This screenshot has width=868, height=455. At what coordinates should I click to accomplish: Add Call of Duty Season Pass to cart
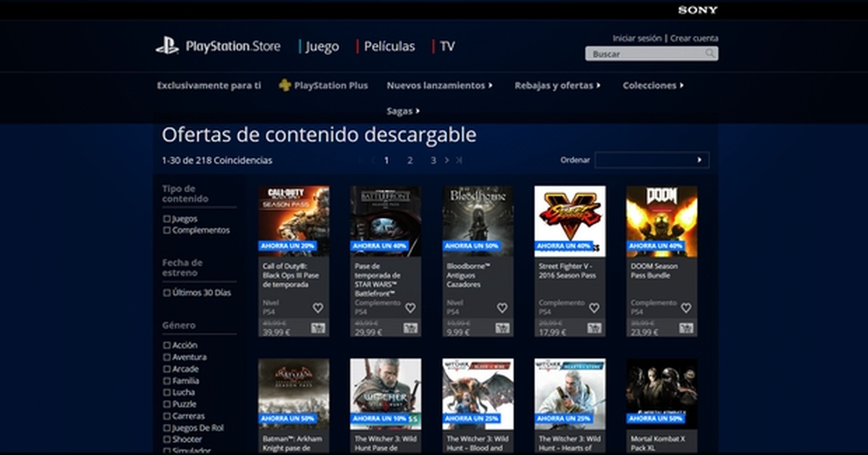[x=318, y=328]
